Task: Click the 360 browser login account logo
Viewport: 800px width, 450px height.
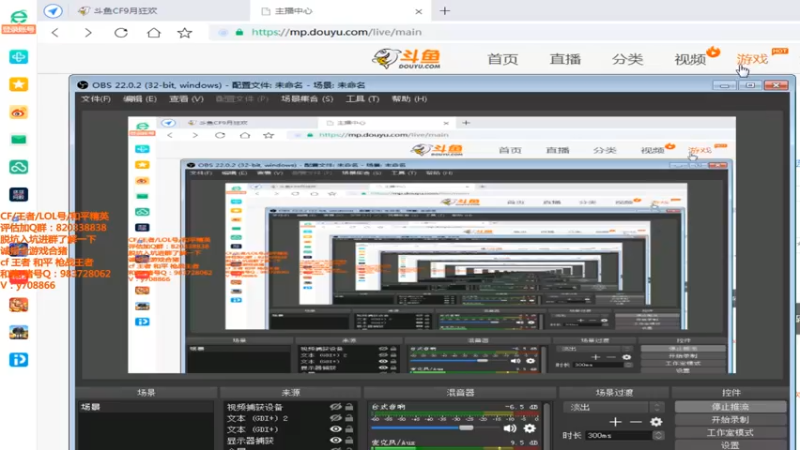Action: 18,20
